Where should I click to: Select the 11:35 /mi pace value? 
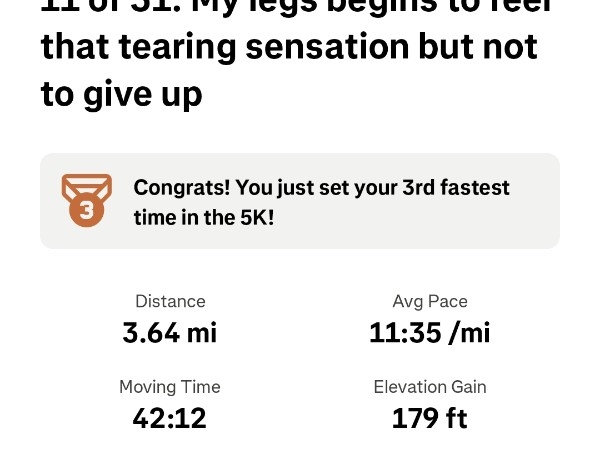point(430,332)
